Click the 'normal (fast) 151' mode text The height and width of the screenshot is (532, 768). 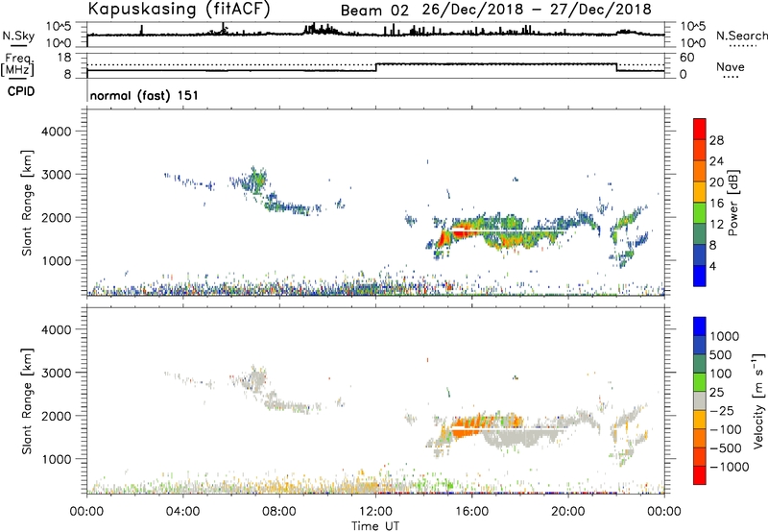pos(145,95)
